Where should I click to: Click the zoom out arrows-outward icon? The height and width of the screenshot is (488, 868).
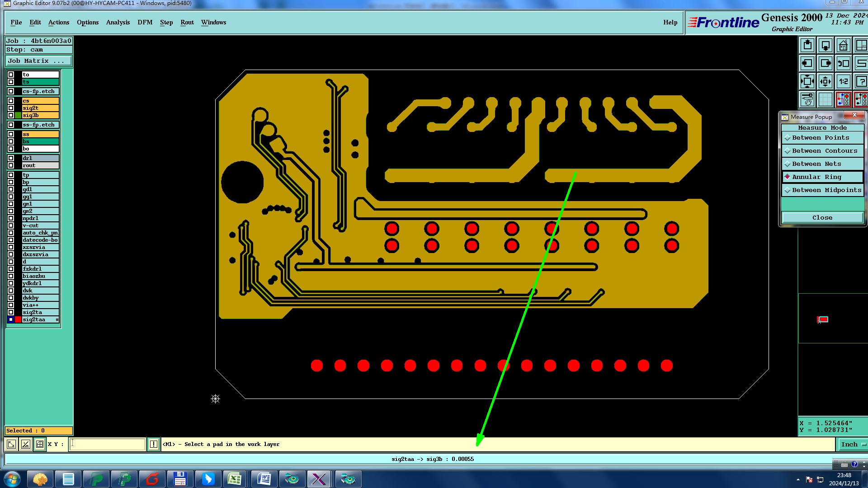[x=826, y=81]
